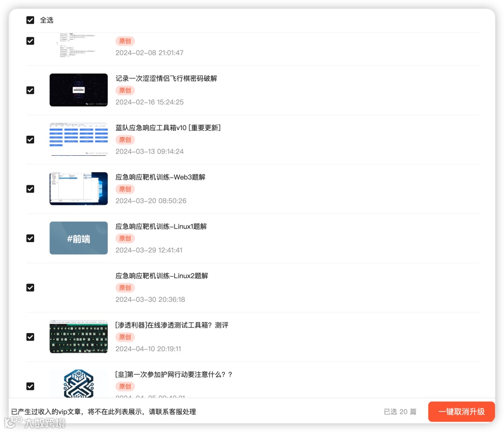This screenshot has height=432, width=504.
Task: Click the date 2024-04-10 20:19:11
Action: (148, 349)
